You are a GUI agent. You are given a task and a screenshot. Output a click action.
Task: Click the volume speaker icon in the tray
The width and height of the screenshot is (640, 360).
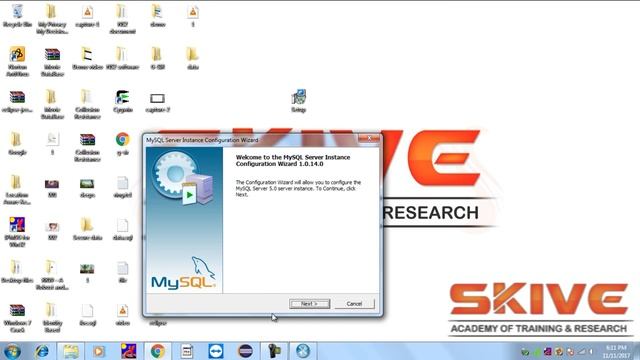591,351
